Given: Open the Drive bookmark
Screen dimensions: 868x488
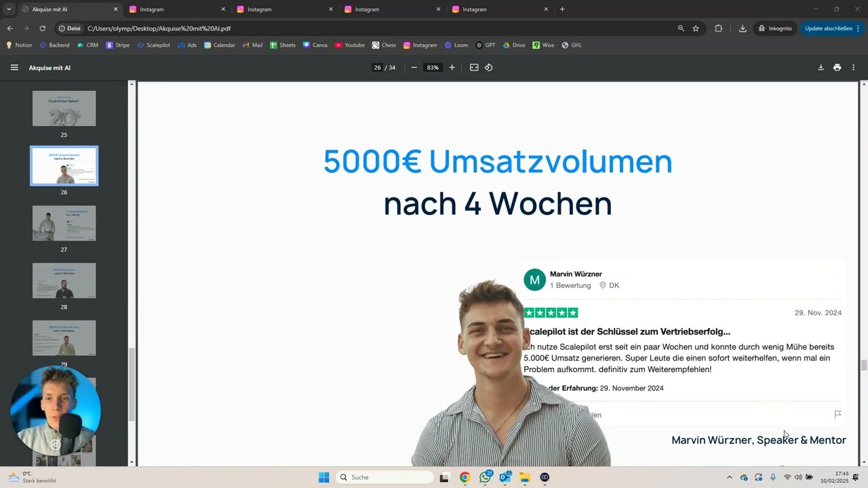Looking at the screenshot, I should (513, 45).
